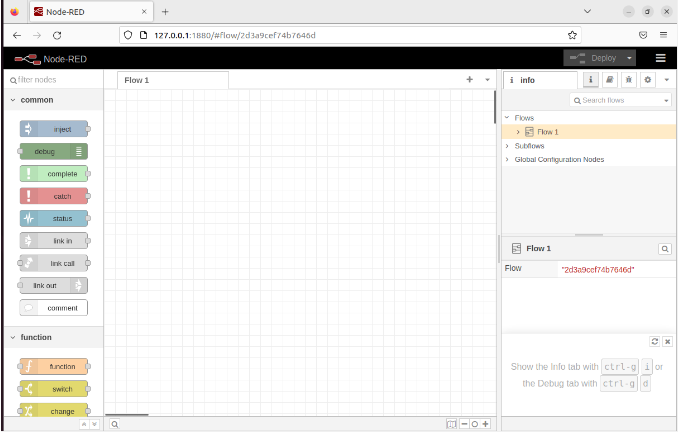Select the change node in palette
Screen dimensions: 678x432
point(54,411)
